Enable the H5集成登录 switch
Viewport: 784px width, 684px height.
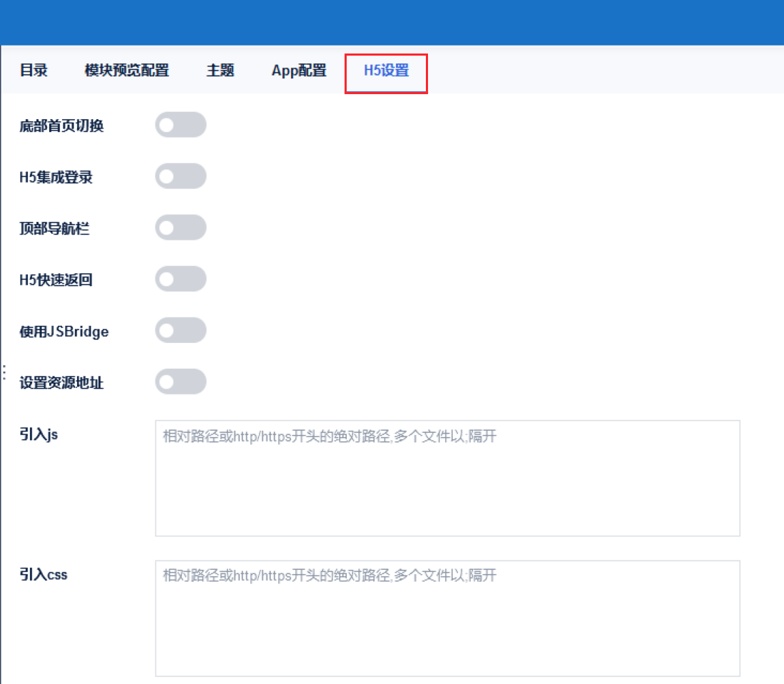[180, 176]
